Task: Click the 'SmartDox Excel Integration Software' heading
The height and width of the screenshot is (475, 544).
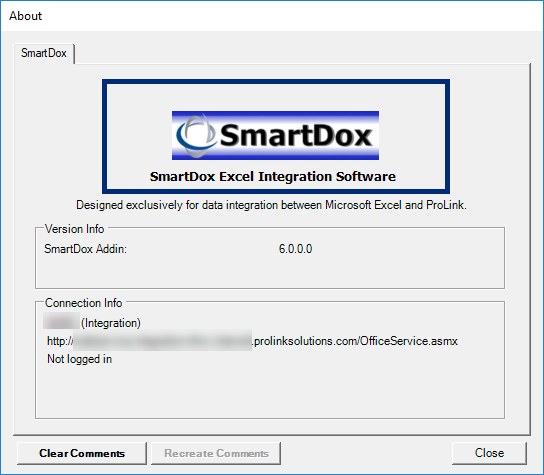Action: tap(273, 176)
